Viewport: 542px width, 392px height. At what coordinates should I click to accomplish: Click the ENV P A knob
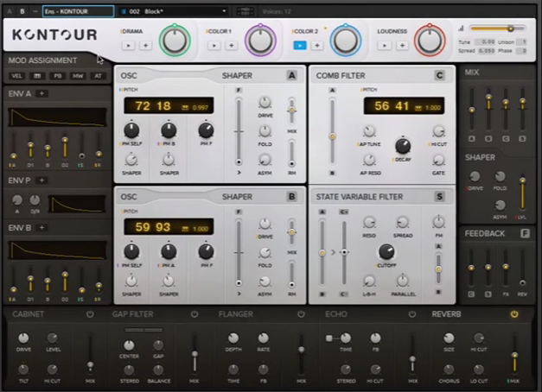pyautogui.click(x=17, y=200)
